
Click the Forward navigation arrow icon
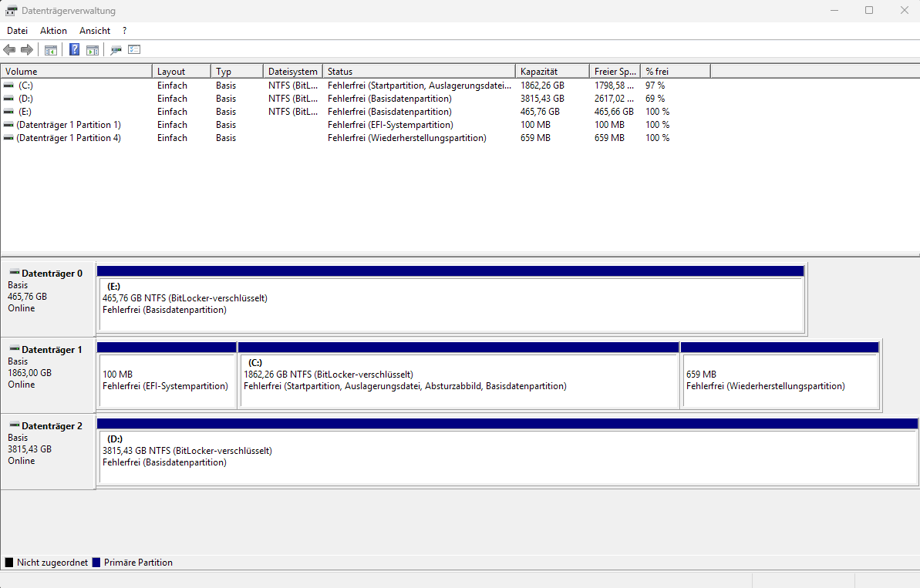[x=25, y=49]
